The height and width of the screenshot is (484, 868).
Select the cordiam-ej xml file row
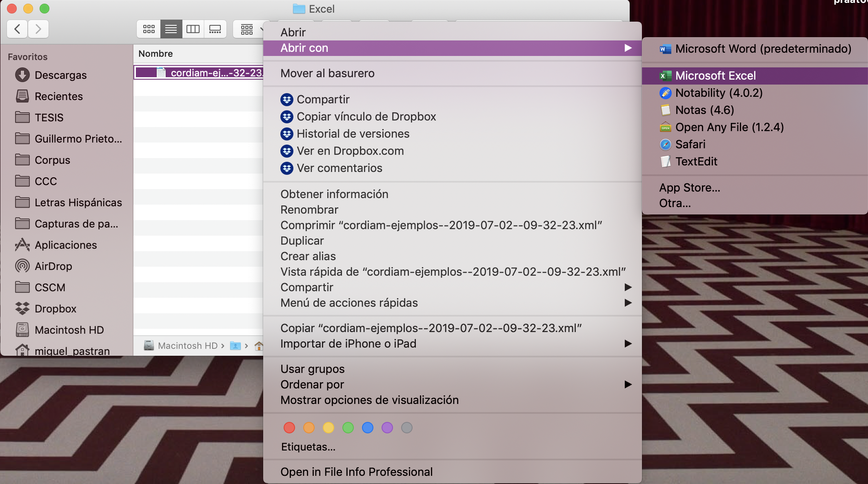(199, 73)
